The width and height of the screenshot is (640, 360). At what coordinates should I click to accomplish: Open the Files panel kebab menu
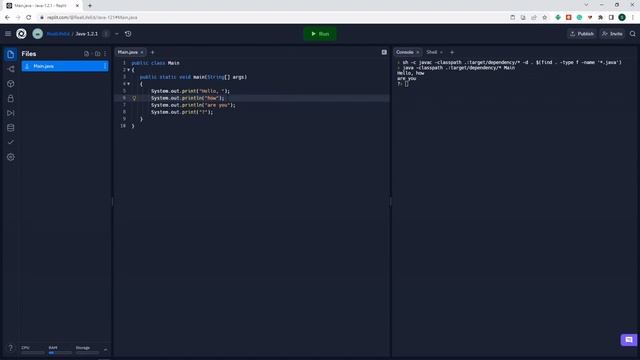(105, 54)
